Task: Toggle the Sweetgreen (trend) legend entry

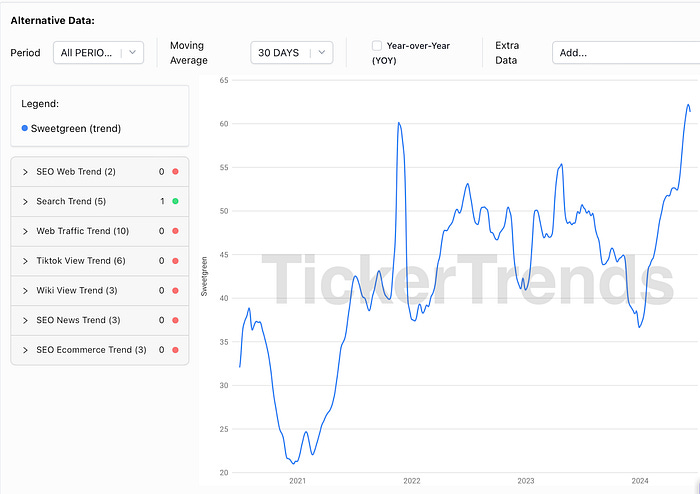Action: (71, 129)
